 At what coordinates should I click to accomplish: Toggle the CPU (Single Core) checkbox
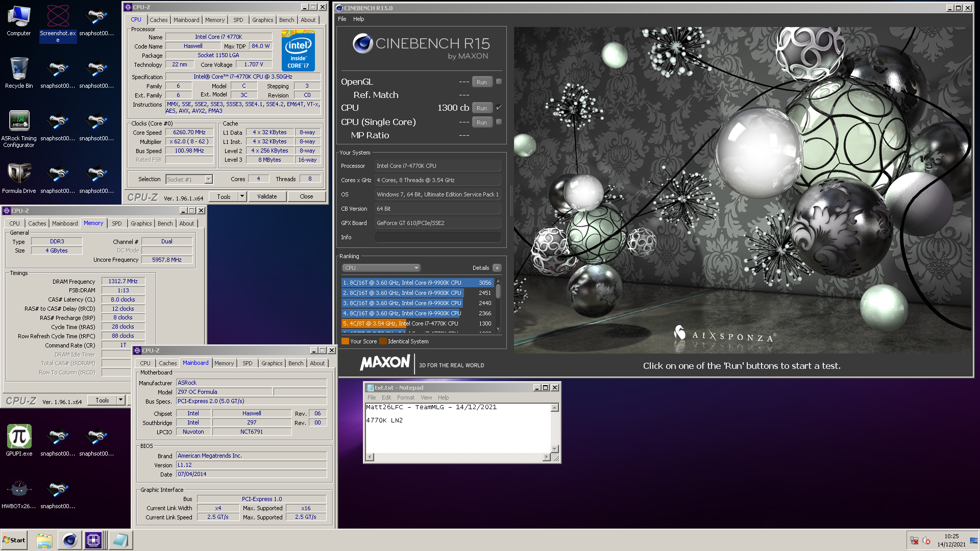pos(499,122)
